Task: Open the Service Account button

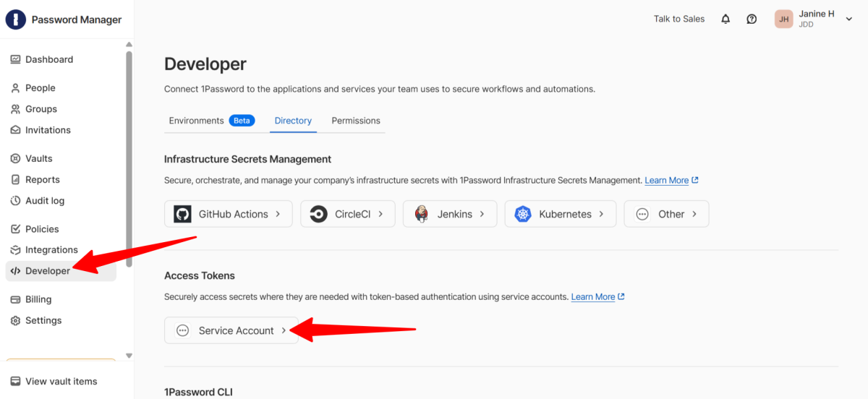Action: click(231, 330)
